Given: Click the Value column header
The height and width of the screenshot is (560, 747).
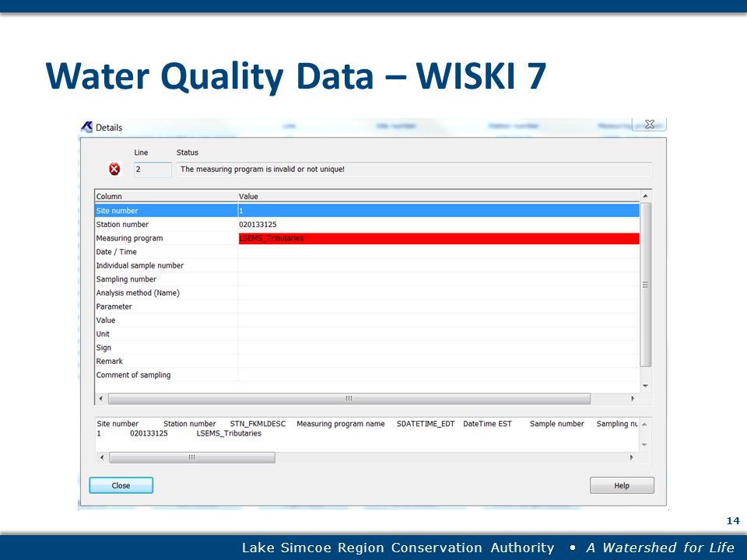Looking at the screenshot, I should pyautogui.click(x=438, y=196).
